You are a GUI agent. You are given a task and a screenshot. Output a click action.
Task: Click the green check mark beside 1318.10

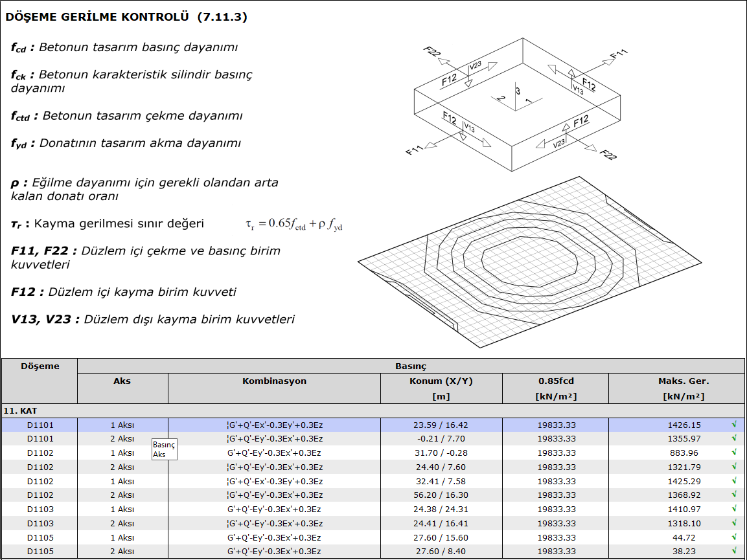tap(734, 524)
